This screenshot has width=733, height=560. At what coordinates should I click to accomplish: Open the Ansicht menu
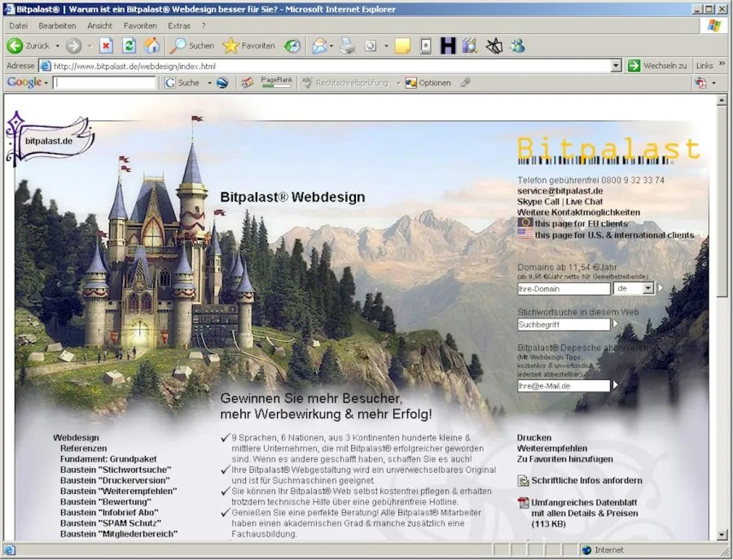[x=100, y=26]
